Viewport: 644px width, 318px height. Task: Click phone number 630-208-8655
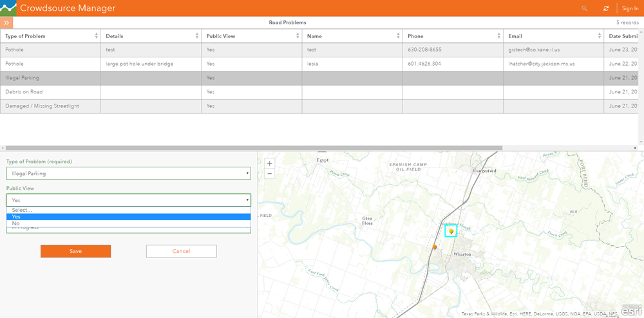pos(424,50)
